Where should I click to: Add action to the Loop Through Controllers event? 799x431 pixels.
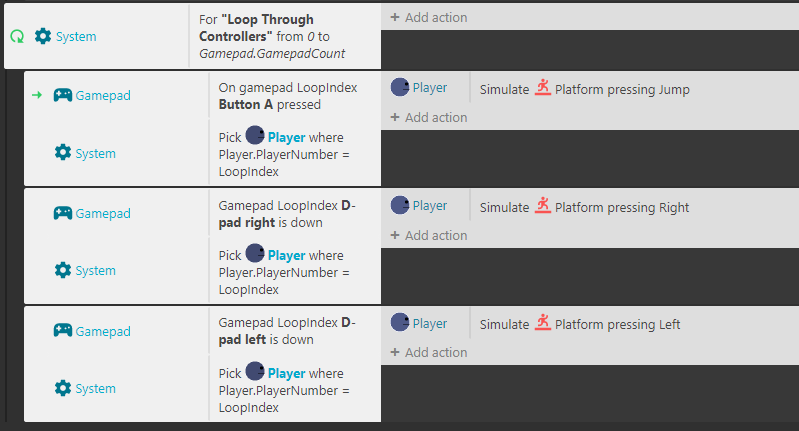[x=429, y=17]
